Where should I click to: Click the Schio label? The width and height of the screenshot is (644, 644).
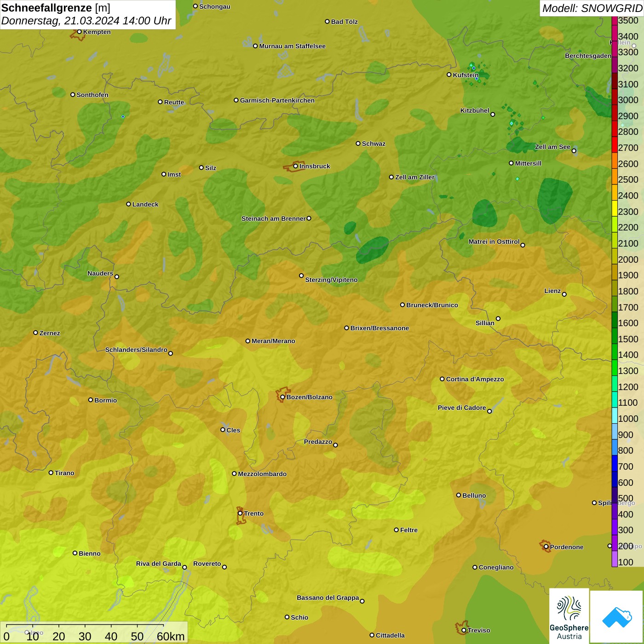coord(299,617)
